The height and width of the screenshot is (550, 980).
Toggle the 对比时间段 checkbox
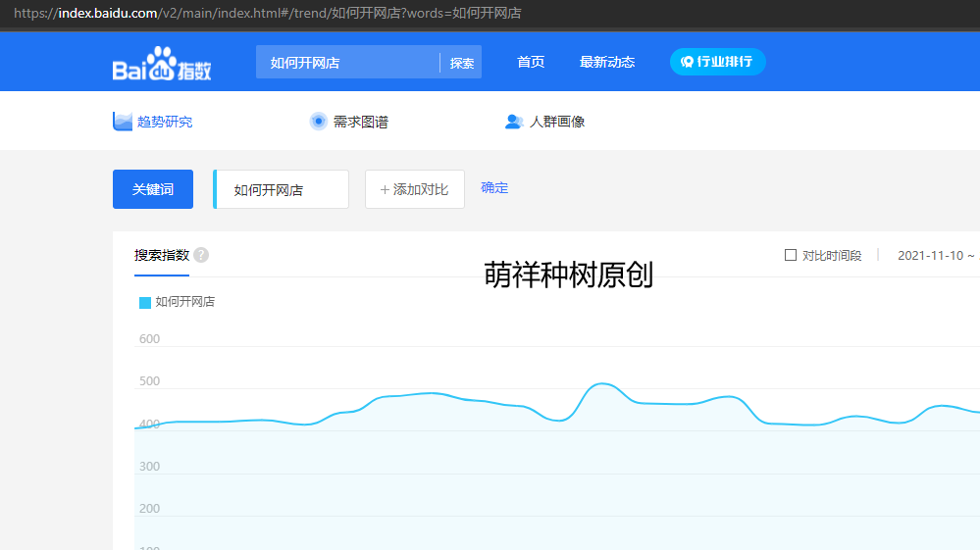click(791, 255)
